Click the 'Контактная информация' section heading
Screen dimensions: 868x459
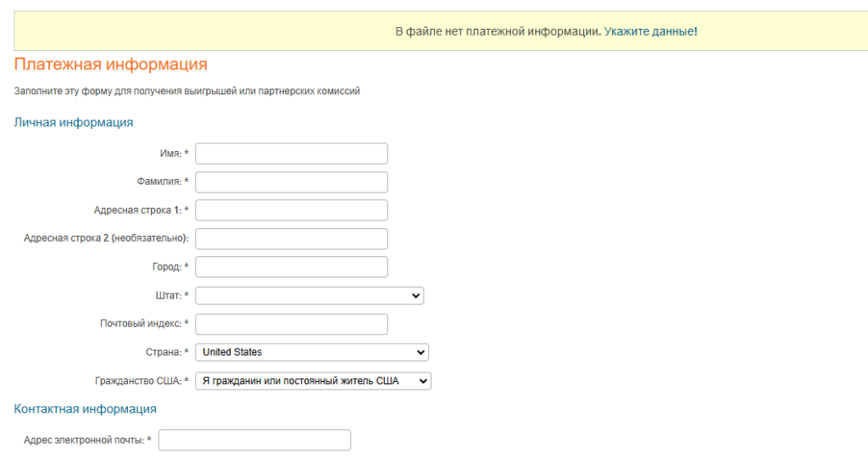[85, 409]
